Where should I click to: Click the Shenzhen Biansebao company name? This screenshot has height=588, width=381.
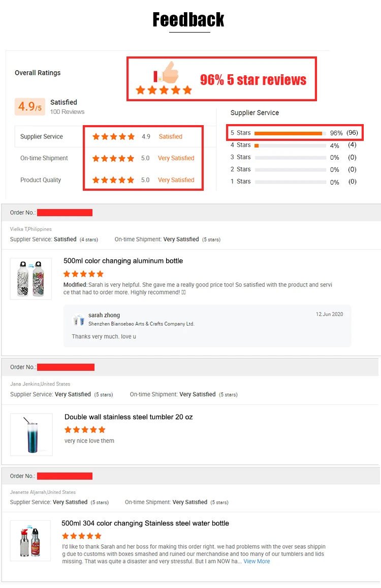(x=141, y=324)
